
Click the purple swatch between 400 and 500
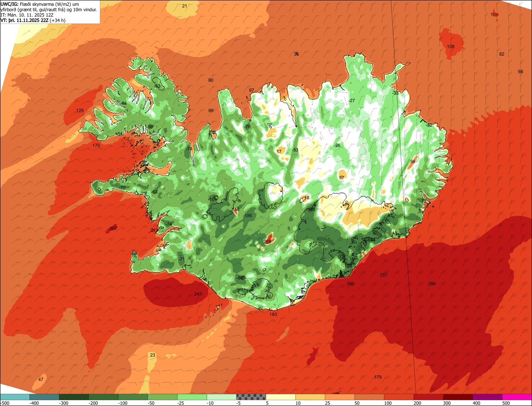coord(488,397)
